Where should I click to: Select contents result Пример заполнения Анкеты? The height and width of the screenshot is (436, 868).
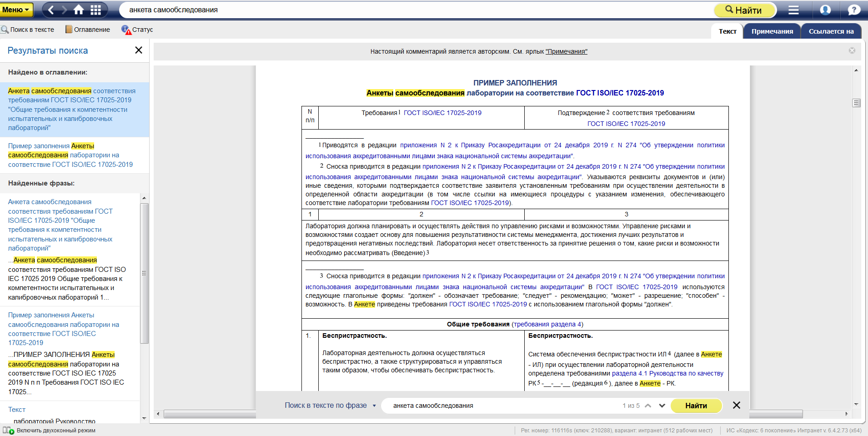(x=75, y=155)
